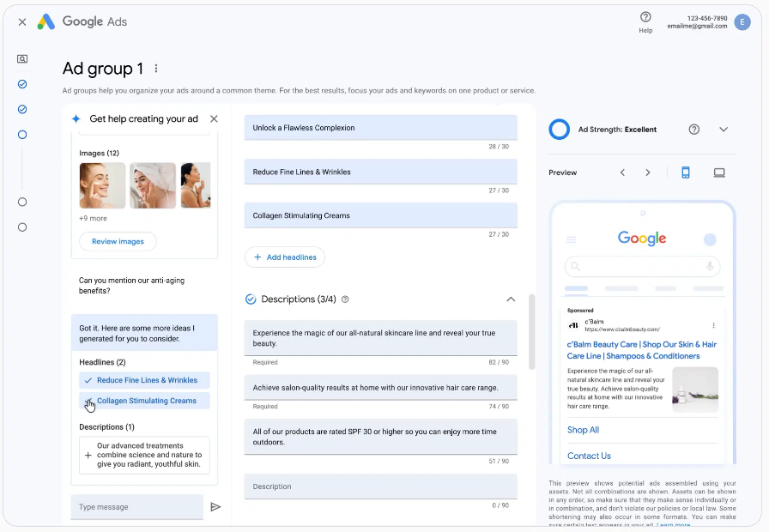
Task: Expand the Ad Strength details chevron
Action: point(724,130)
